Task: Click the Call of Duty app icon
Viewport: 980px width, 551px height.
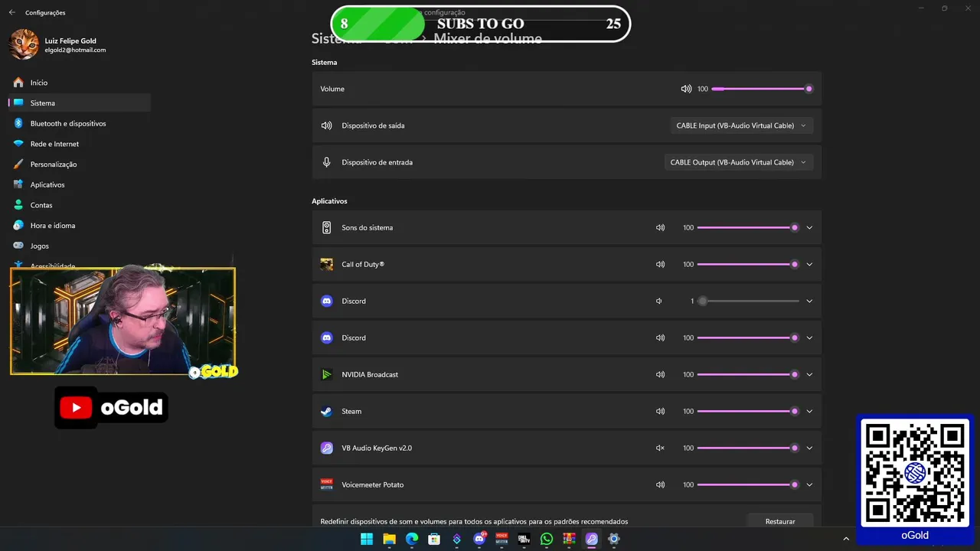Action: 327,264
